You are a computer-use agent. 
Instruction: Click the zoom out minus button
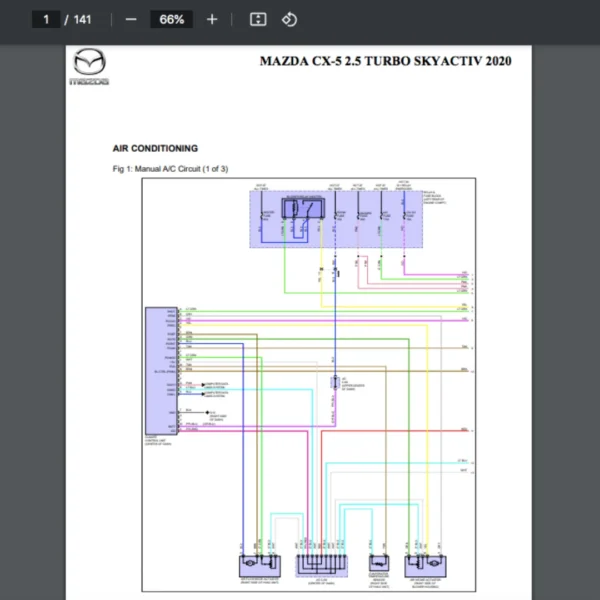131,19
